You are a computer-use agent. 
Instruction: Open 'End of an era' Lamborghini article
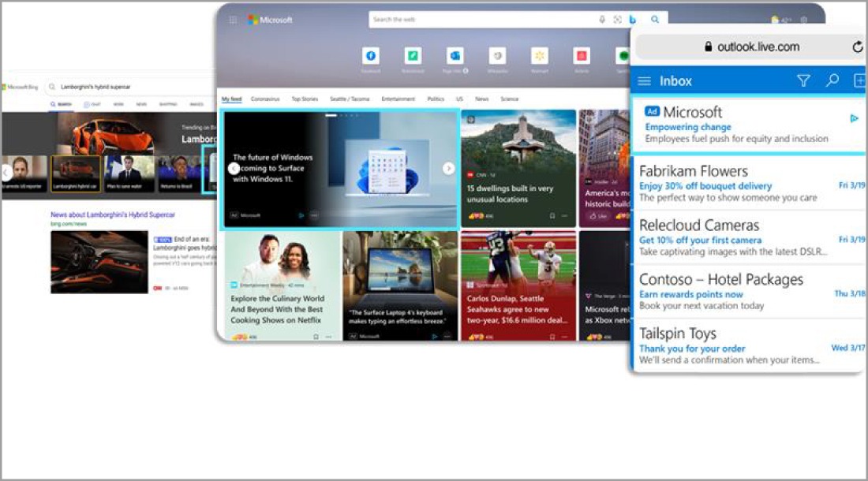click(185, 244)
